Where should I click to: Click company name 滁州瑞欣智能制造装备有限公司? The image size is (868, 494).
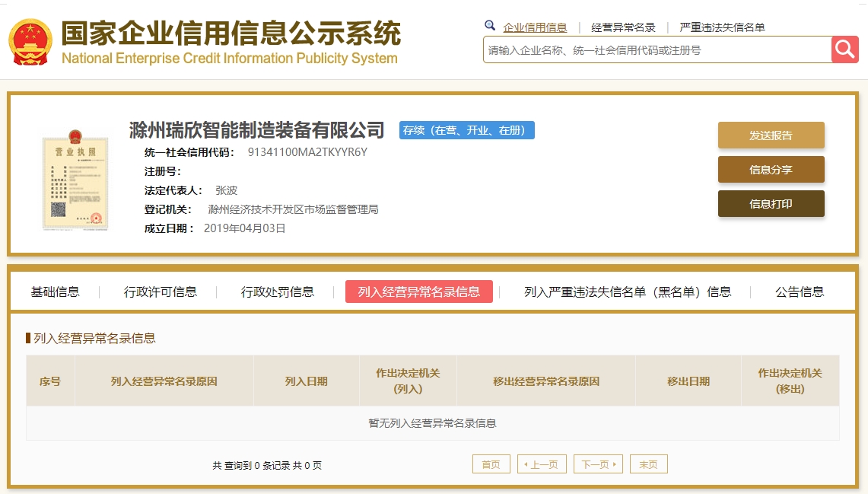(x=257, y=130)
